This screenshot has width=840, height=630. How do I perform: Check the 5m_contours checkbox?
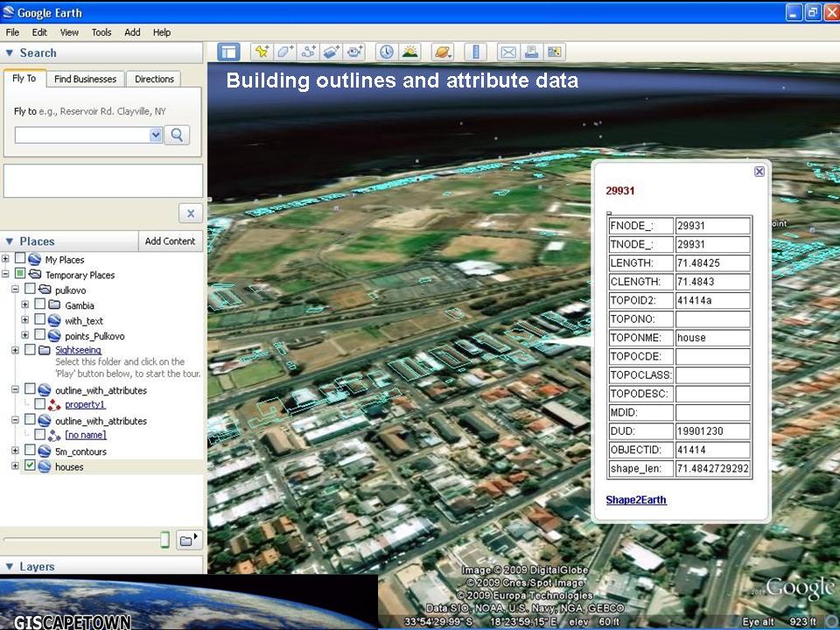[30, 450]
